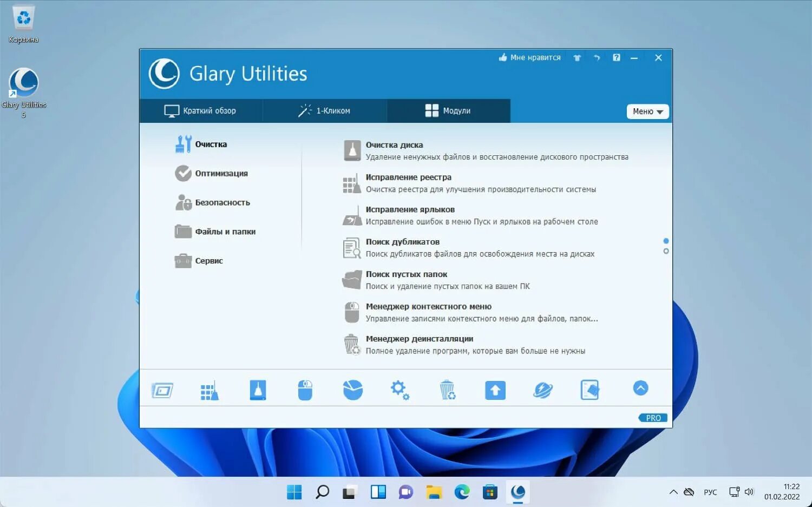This screenshot has height=507, width=812.
Task: Open Очистка диска module
Action: [486, 151]
